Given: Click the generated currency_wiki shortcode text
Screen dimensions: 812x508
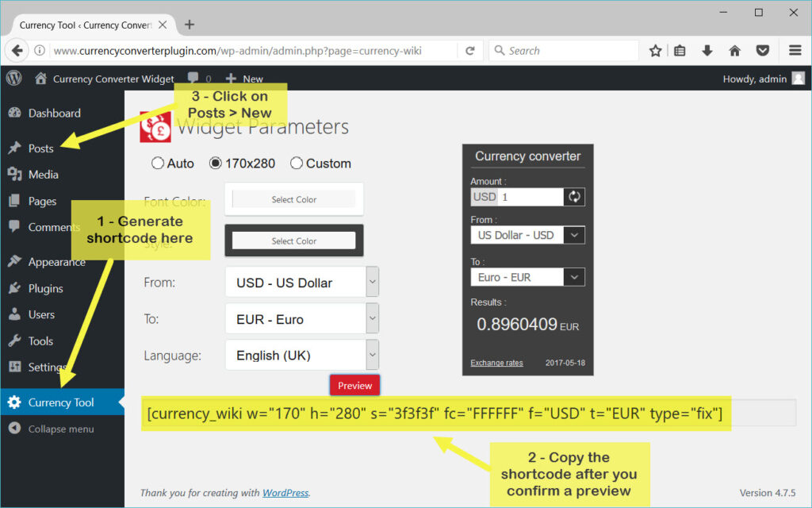Looking at the screenshot, I should pyautogui.click(x=435, y=413).
